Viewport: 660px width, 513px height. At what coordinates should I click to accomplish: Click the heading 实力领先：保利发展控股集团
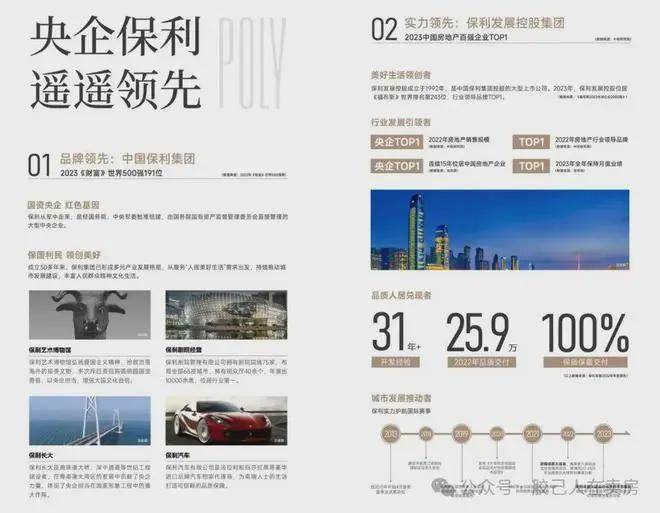pyautogui.click(x=484, y=23)
